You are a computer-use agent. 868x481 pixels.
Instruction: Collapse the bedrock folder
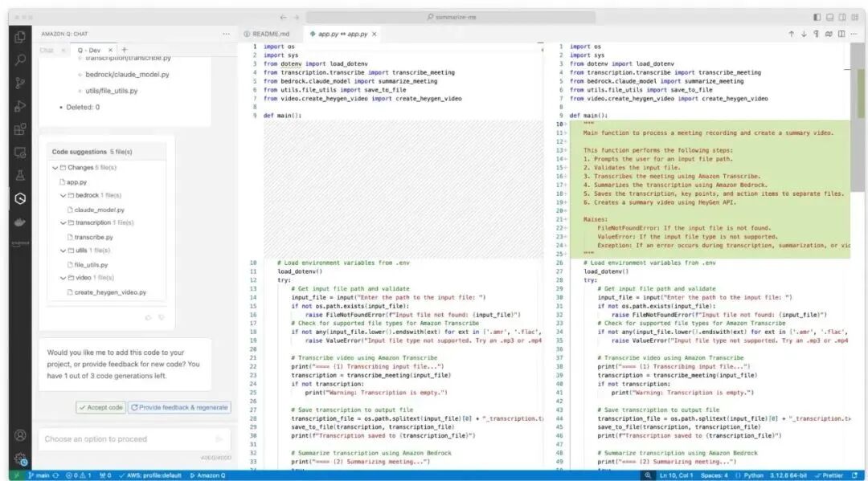pyautogui.click(x=63, y=195)
